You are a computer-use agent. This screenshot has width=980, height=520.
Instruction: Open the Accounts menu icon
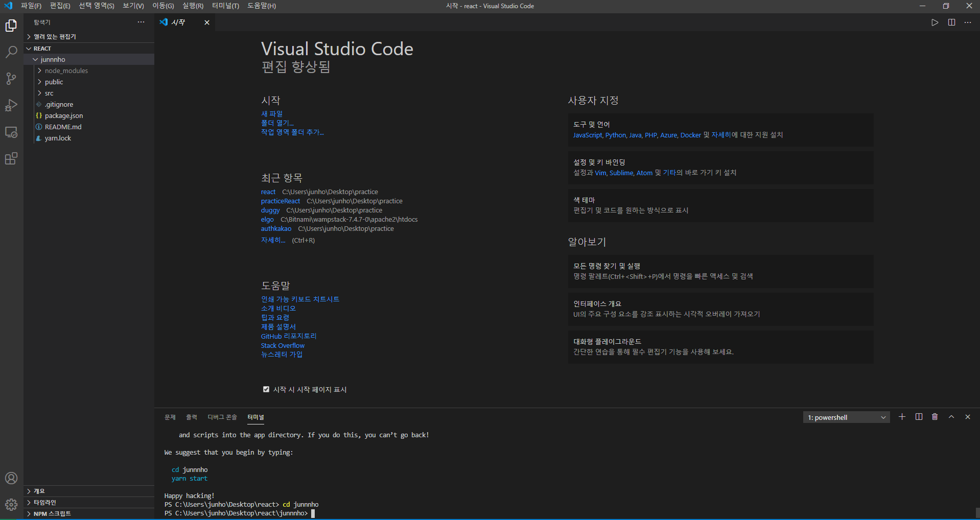click(x=11, y=478)
